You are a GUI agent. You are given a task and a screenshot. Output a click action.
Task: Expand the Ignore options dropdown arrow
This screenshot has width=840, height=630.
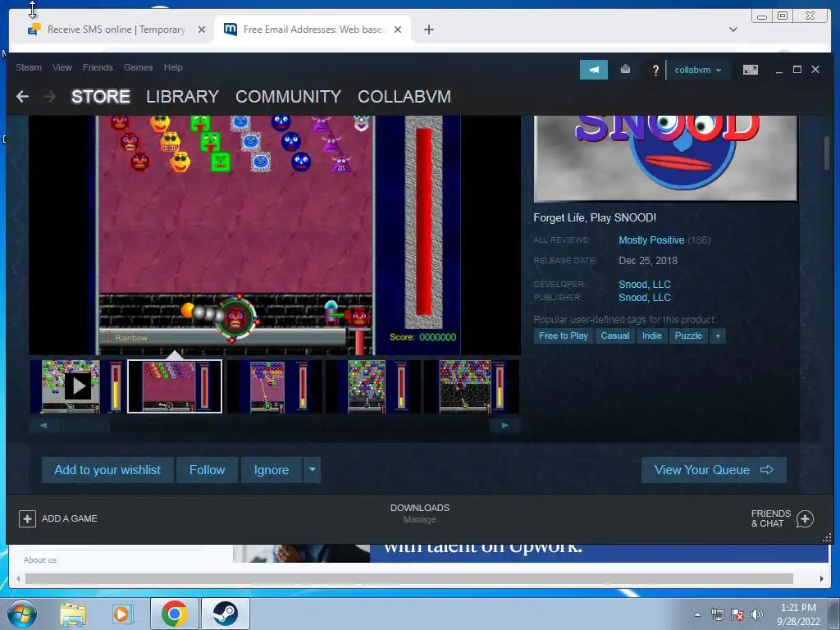[x=312, y=470]
